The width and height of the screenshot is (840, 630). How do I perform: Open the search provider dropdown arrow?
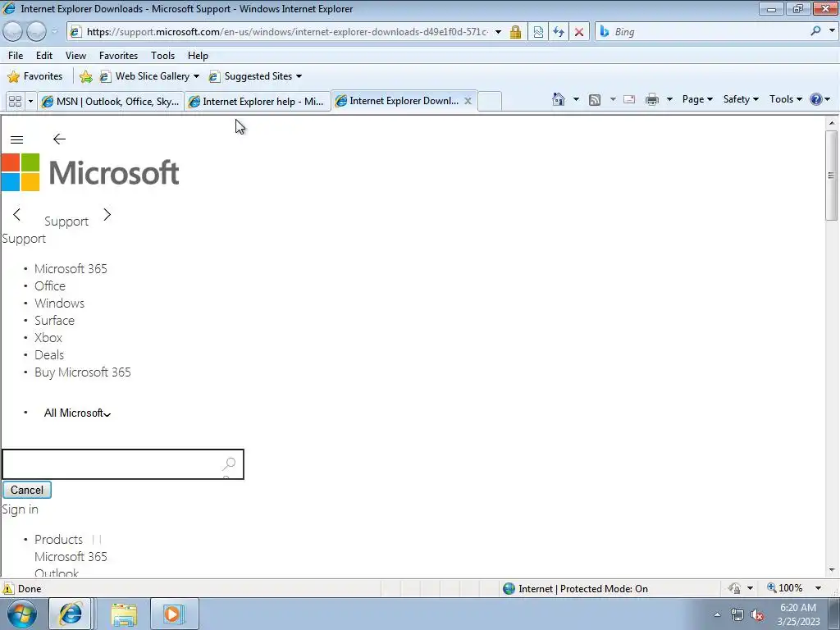point(832,31)
